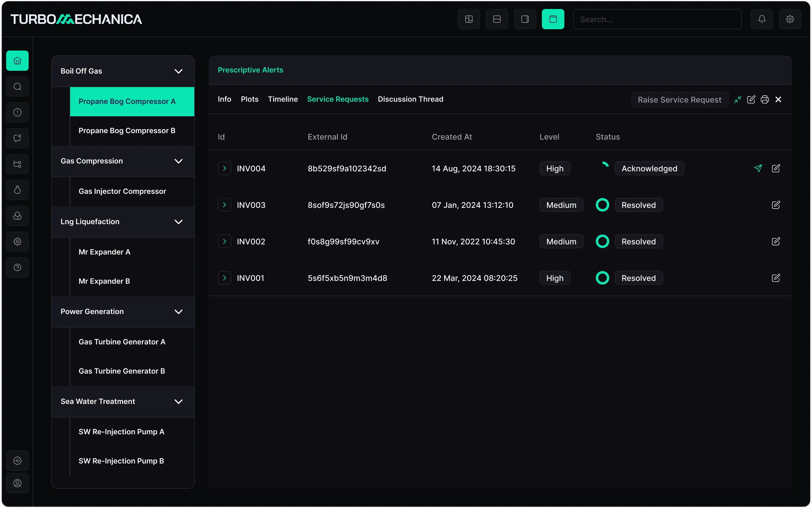Viewport: 812px width, 509px height.
Task: Select Gas Turbine Generator A
Action: tap(132, 342)
